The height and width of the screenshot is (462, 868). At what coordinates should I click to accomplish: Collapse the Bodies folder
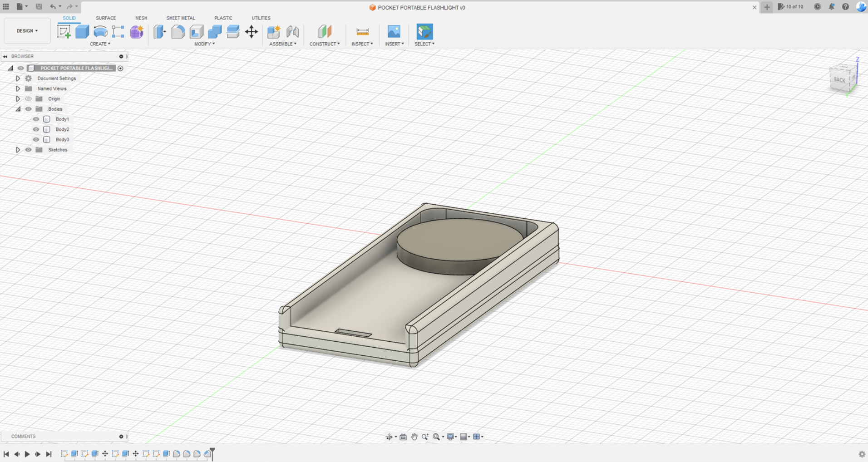(18, 109)
